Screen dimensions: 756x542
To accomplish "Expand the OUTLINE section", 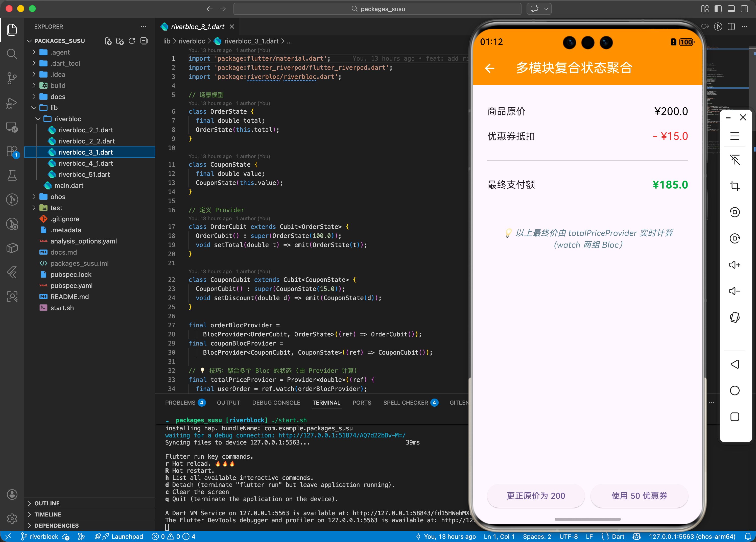I will point(47,503).
